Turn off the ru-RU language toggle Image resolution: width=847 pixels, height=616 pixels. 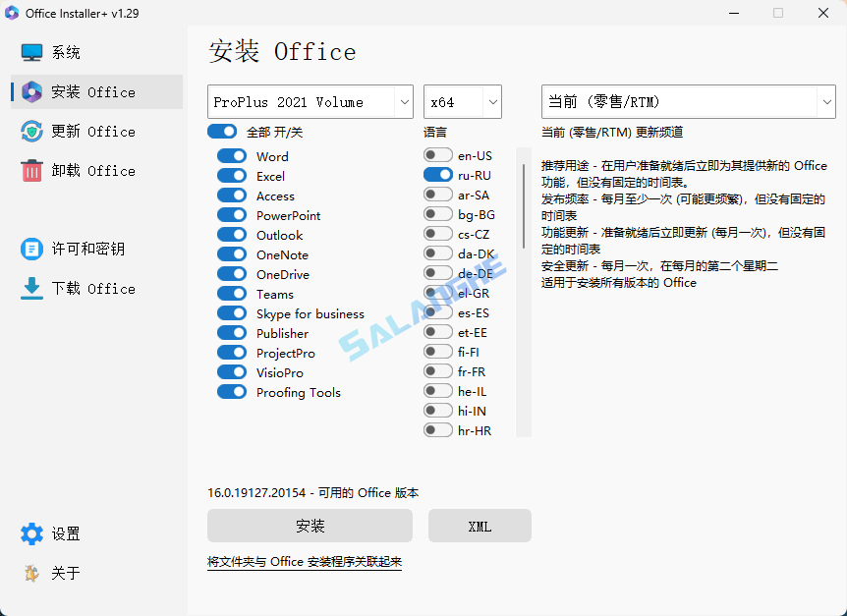[x=437, y=174]
